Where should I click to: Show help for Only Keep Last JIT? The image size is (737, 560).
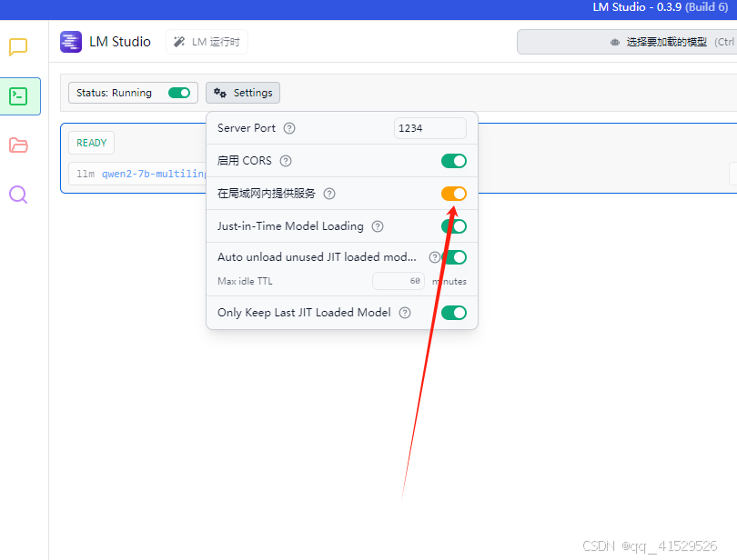405,313
